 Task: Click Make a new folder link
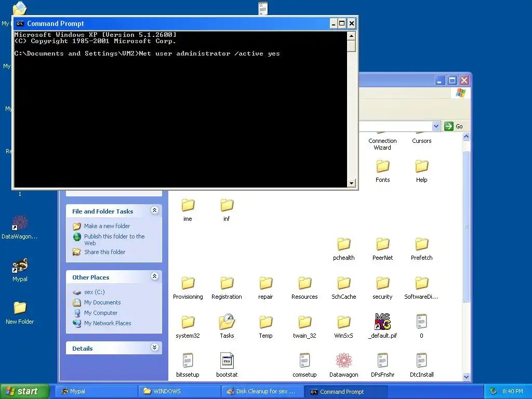point(107,226)
